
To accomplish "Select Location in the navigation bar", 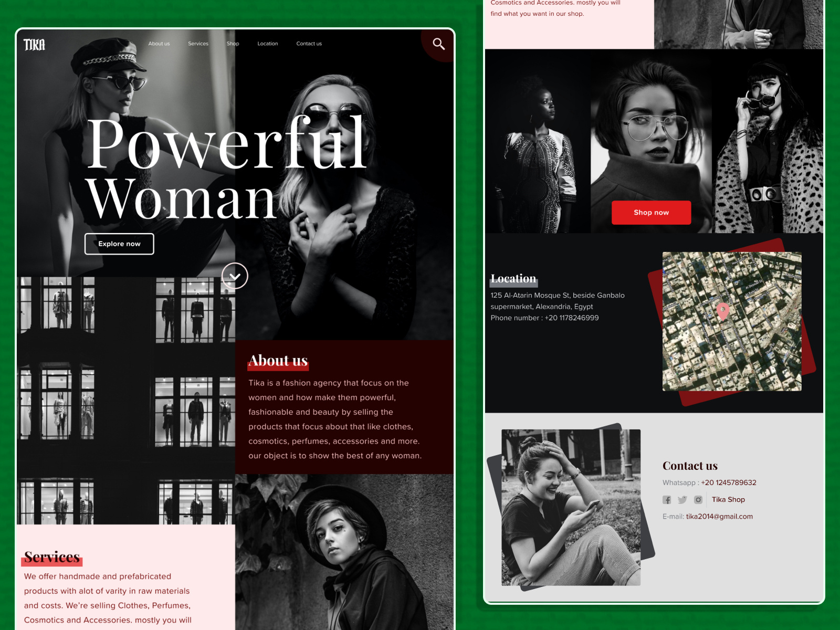I will [x=268, y=44].
